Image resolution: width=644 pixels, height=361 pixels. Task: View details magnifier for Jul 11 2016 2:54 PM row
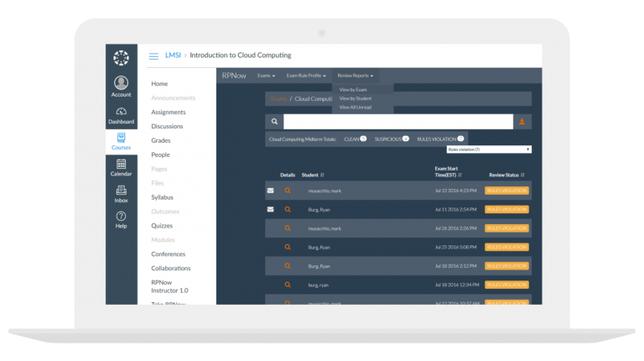pos(288,210)
